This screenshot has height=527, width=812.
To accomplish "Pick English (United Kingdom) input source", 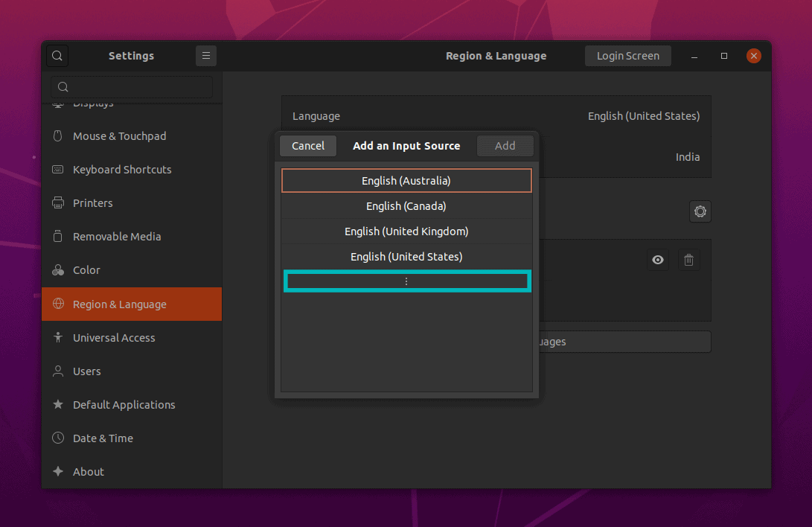I will pyautogui.click(x=406, y=231).
